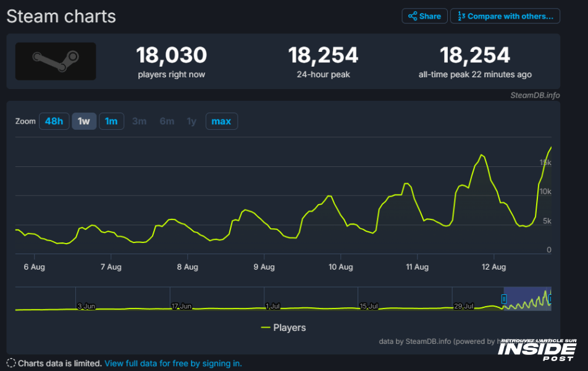Click the 29 Jul navigator label
This screenshot has height=371, width=588.
(464, 307)
